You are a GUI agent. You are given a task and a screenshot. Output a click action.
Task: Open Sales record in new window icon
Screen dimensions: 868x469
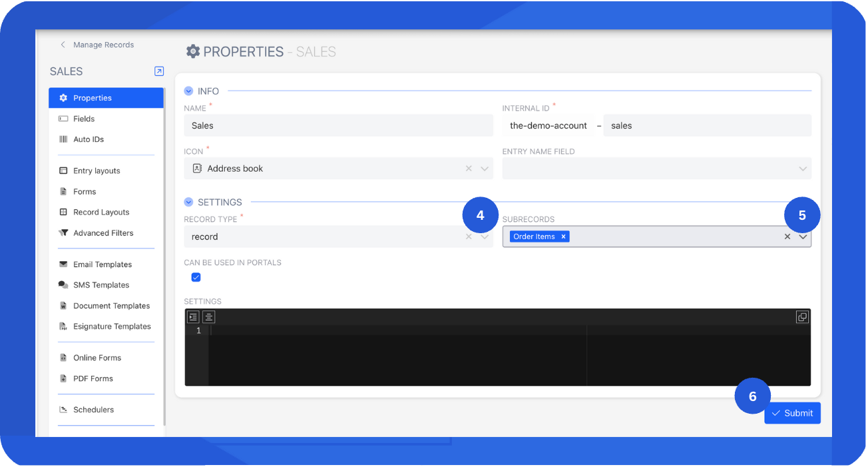[159, 71]
